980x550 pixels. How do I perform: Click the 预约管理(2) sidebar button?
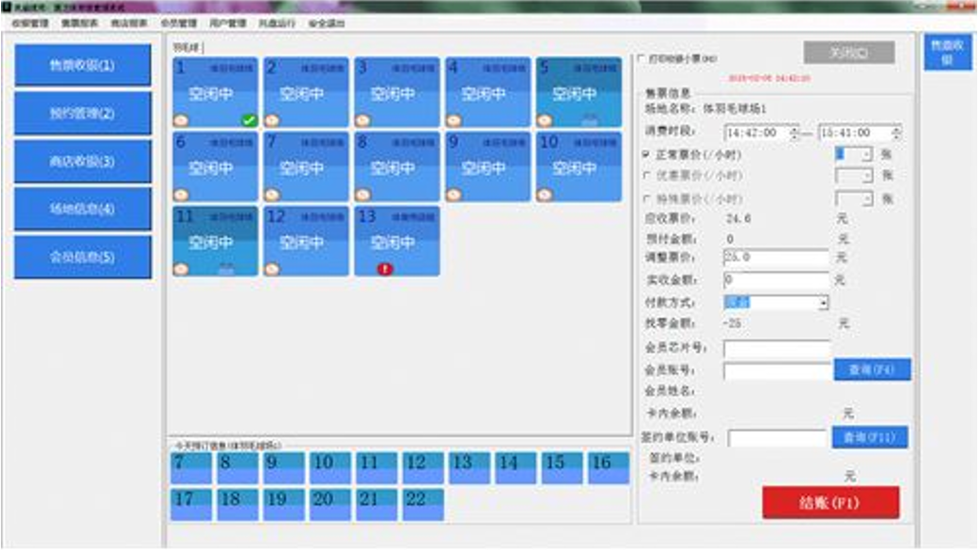82,114
